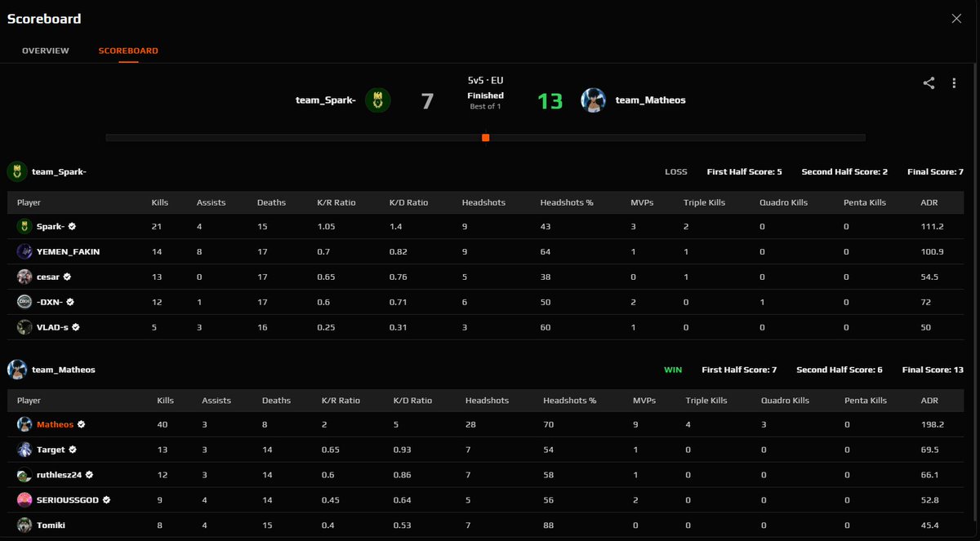980x541 pixels.
Task: Click the share icon
Action: tap(929, 83)
